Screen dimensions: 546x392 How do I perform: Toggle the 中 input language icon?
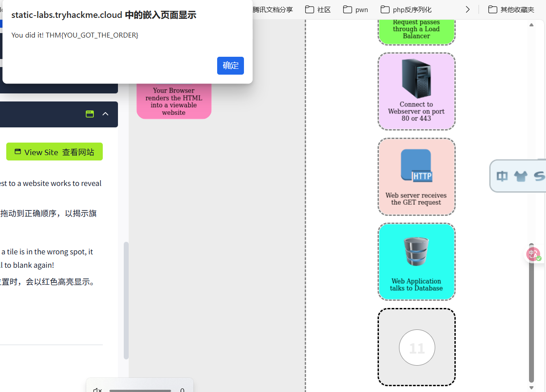[502, 176]
